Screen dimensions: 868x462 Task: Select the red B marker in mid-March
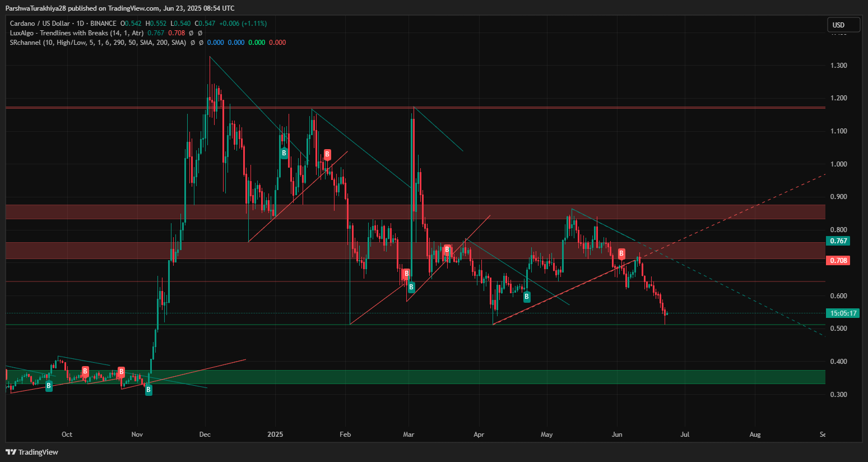[x=447, y=250]
